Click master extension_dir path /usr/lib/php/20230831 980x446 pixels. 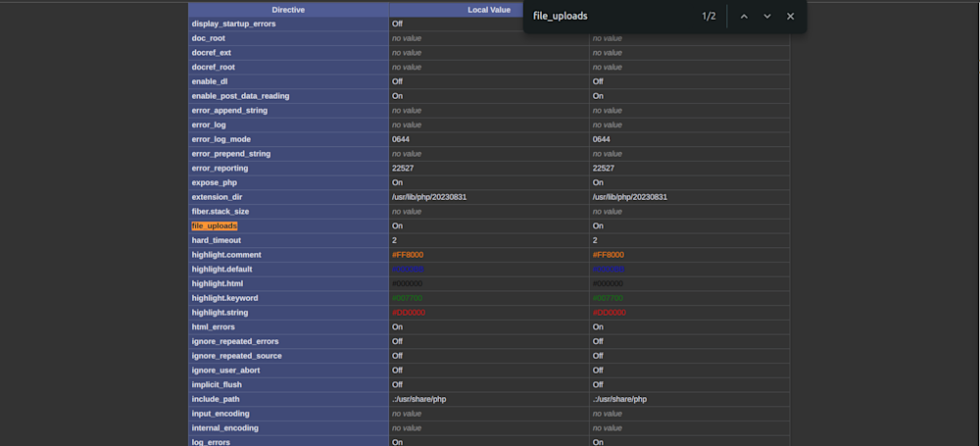[630, 197]
